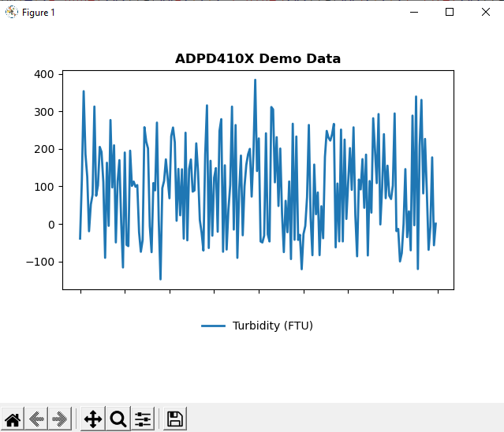Click the 'ADPD410X Demo Data' plot title
This screenshot has height=432, width=504.
click(258, 59)
